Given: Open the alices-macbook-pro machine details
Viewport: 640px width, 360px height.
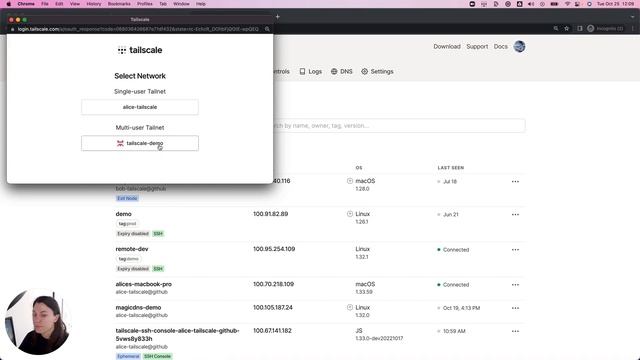Looking at the screenshot, I should click(143, 284).
